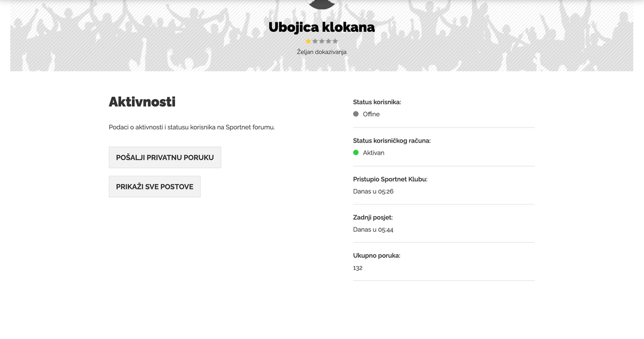Click the total messages count "132"

(358, 268)
